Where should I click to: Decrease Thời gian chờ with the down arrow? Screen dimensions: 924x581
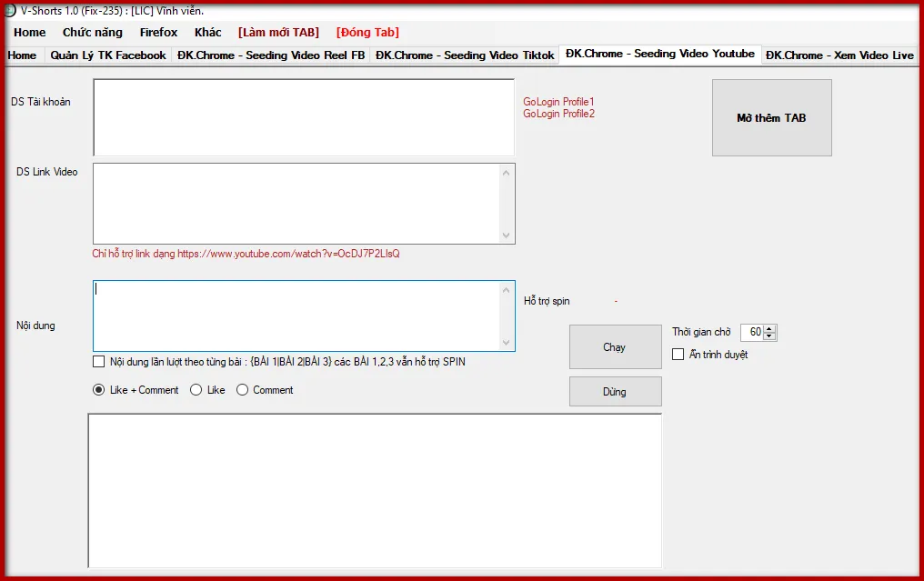(769, 336)
